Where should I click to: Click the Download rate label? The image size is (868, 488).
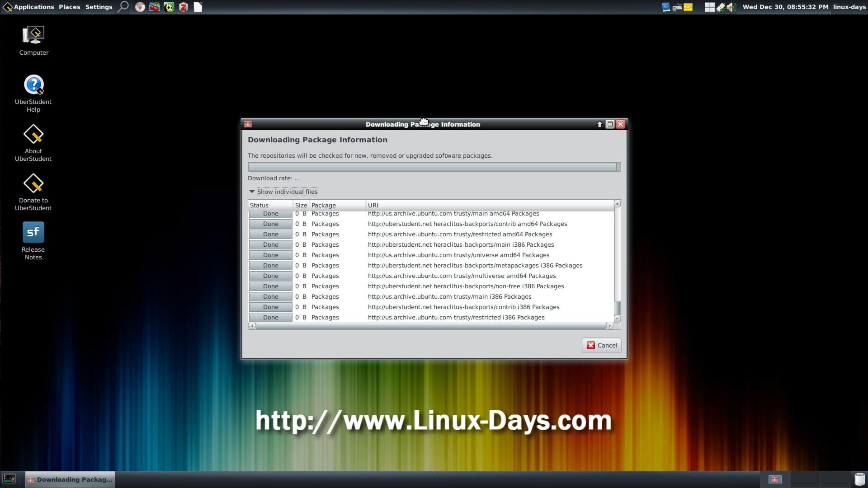[x=274, y=178]
